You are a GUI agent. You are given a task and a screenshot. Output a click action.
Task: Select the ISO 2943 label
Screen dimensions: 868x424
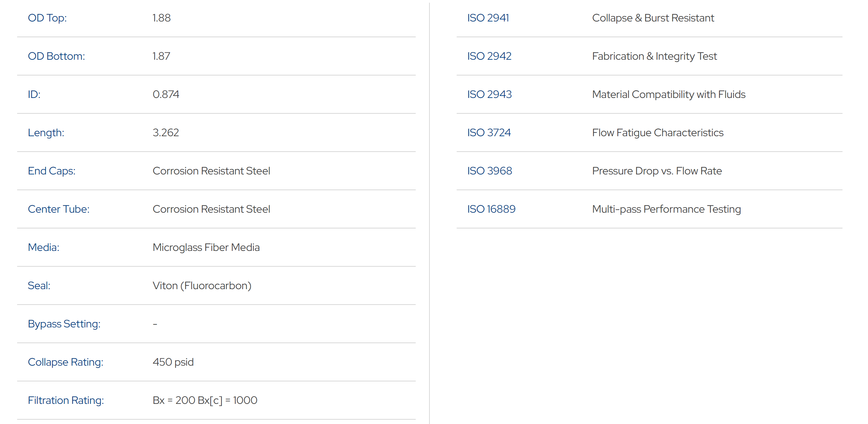click(489, 94)
